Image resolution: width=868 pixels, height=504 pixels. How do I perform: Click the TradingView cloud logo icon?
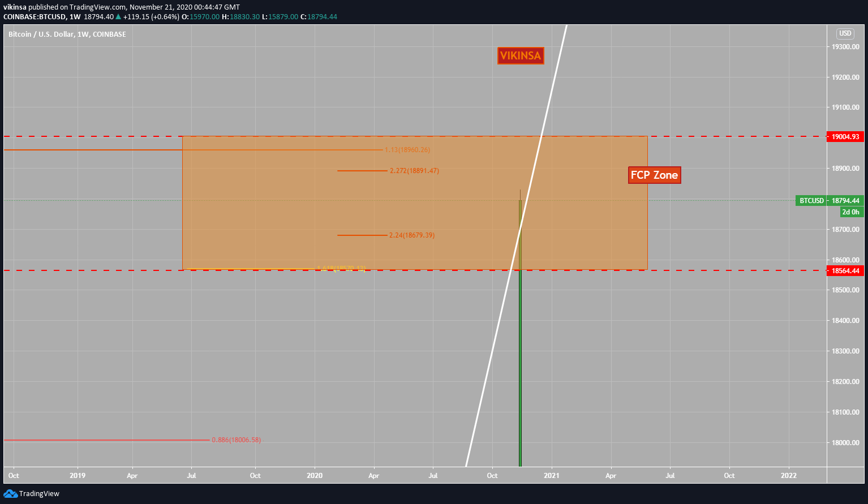pos(10,494)
